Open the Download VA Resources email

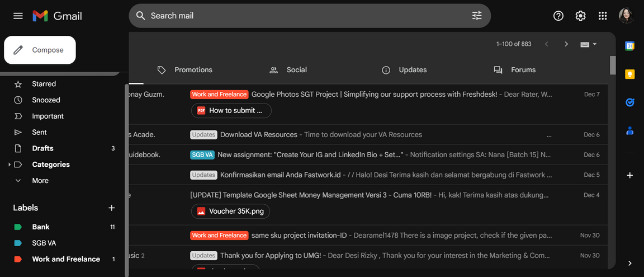pyautogui.click(x=368, y=134)
